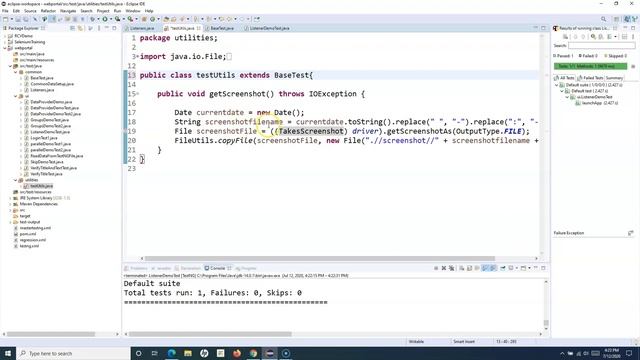Screen dimensions: 640x360
Task: Click the green Run toolbar icon
Action: click(105, 19)
